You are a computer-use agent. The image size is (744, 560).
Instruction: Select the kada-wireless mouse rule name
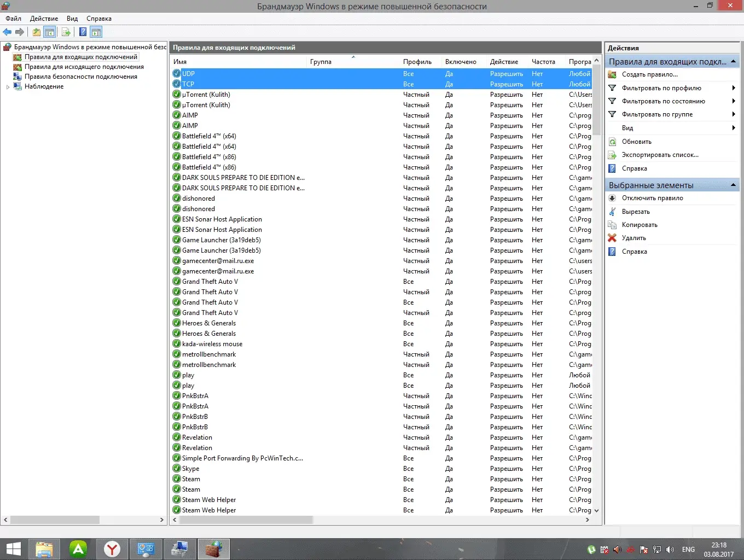[x=212, y=344]
